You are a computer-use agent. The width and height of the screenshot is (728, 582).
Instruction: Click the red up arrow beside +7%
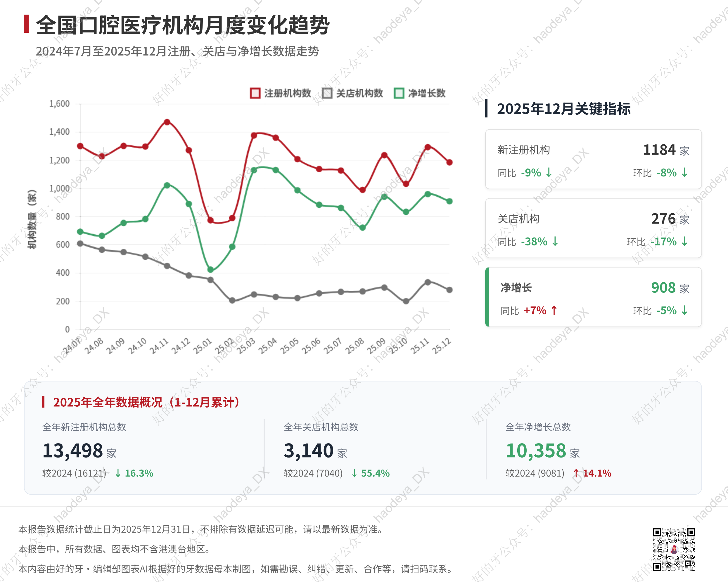tap(554, 310)
